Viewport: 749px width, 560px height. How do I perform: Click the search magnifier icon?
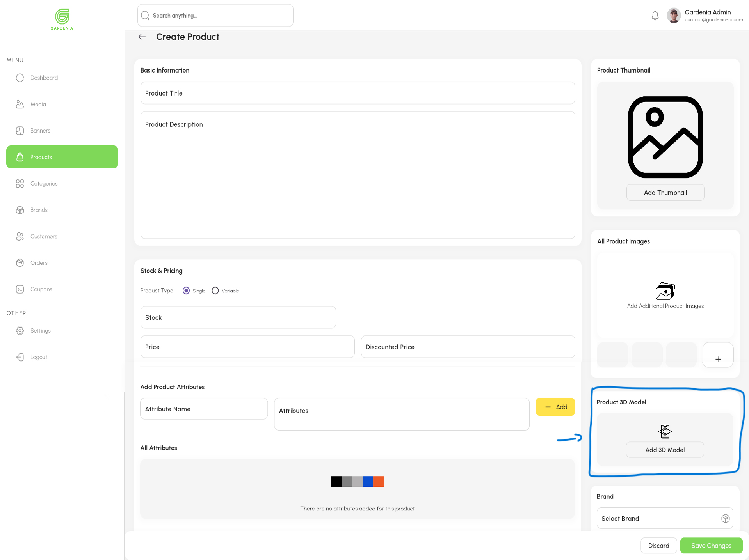tap(145, 16)
